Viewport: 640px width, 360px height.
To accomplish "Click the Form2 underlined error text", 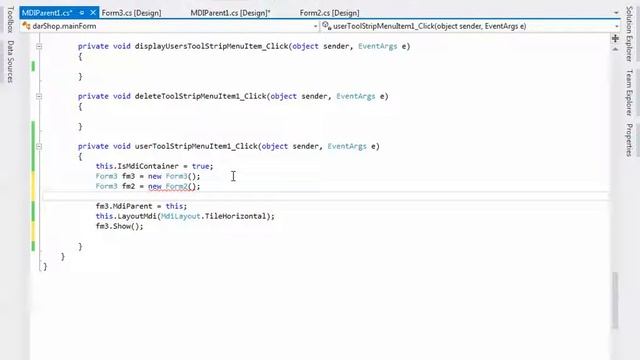I will pyautogui.click(x=176, y=186).
